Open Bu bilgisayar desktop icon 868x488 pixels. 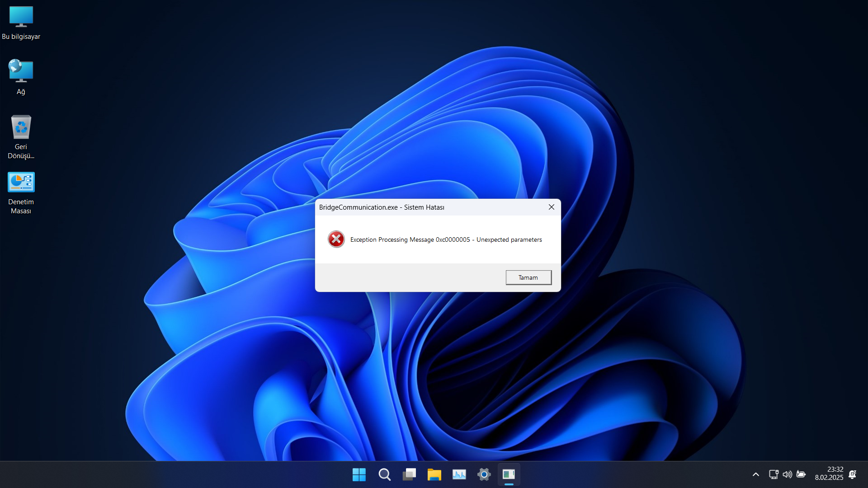tap(21, 23)
